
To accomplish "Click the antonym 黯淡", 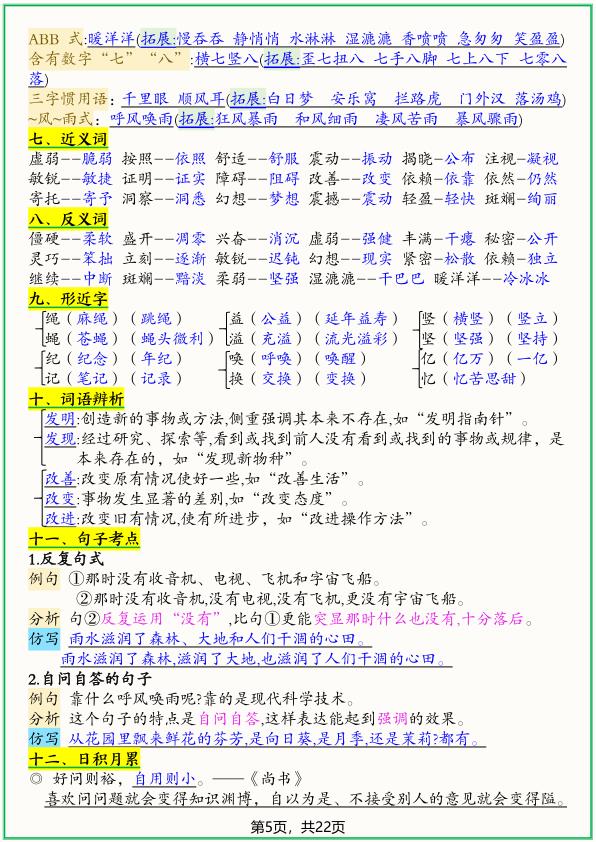I will (191, 279).
